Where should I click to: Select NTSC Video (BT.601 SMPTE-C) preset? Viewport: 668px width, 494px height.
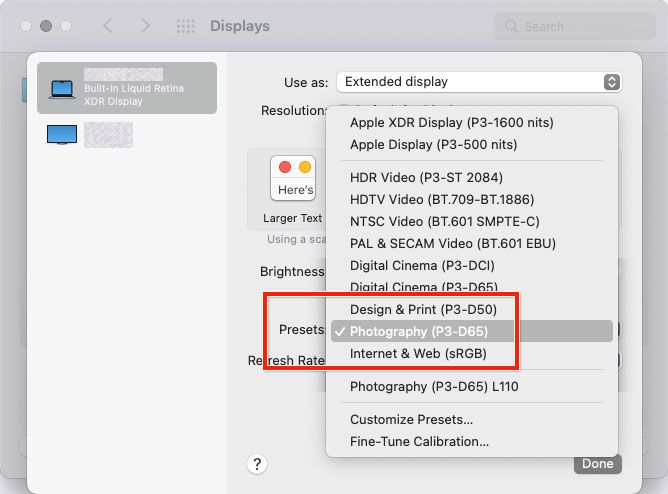click(x=444, y=222)
